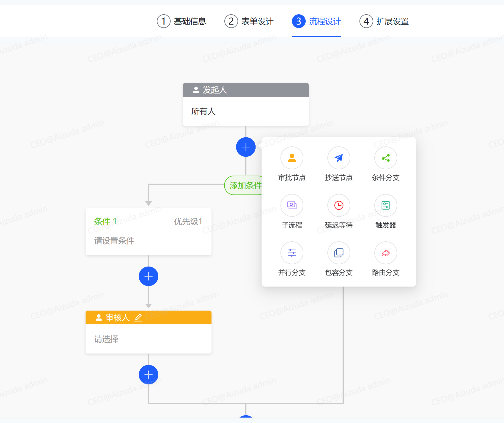Click the 审批节点 label text
Screen dimensions: 504x423
pyautogui.click(x=292, y=178)
